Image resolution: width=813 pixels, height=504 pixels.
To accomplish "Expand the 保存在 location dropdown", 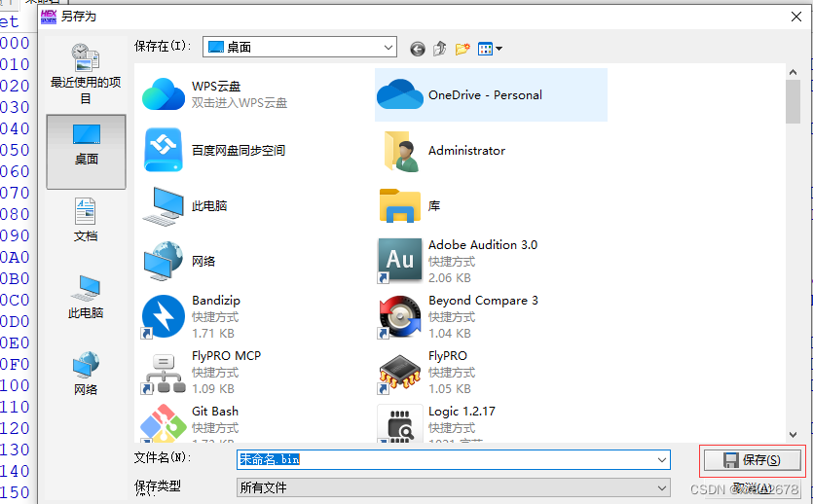I will [388, 47].
